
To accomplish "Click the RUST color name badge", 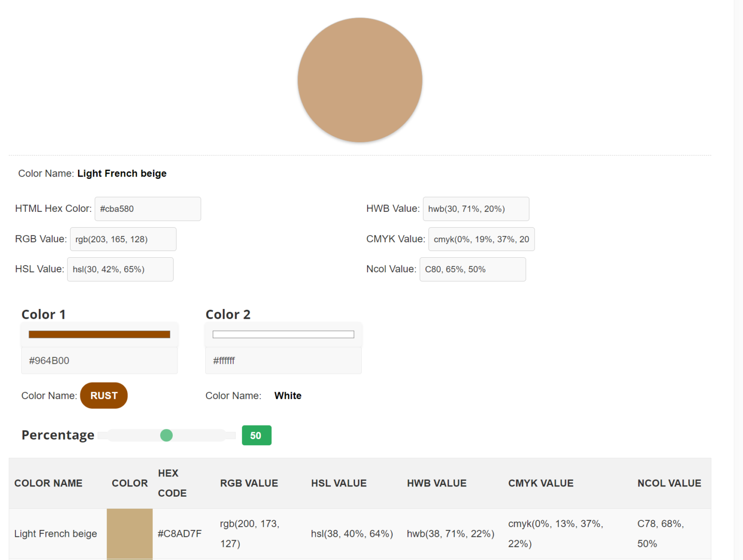I will point(104,396).
